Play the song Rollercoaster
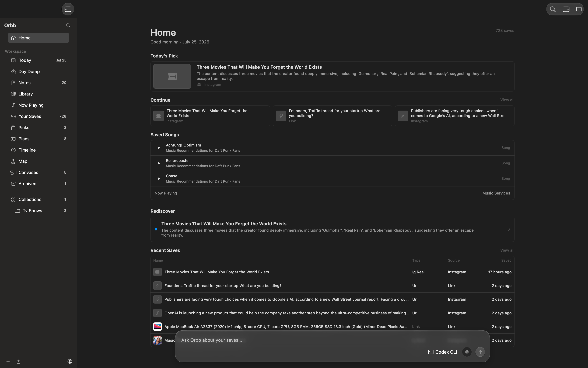Screen dimensions: 588x368 [159, 163]
